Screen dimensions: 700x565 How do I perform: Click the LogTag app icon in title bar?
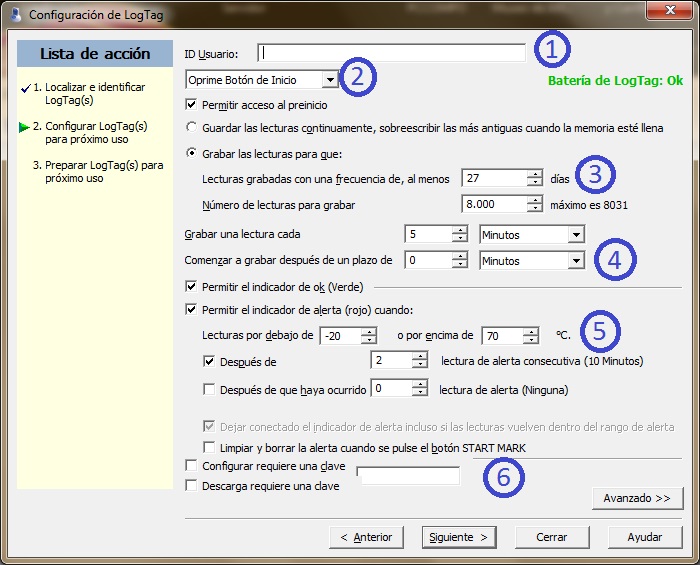point(16,14)
